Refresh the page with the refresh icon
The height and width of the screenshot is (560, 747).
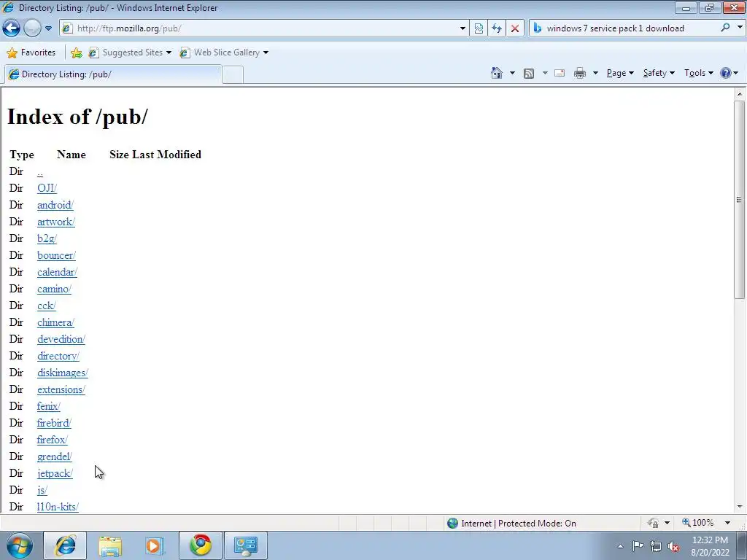tap(496, 28)
